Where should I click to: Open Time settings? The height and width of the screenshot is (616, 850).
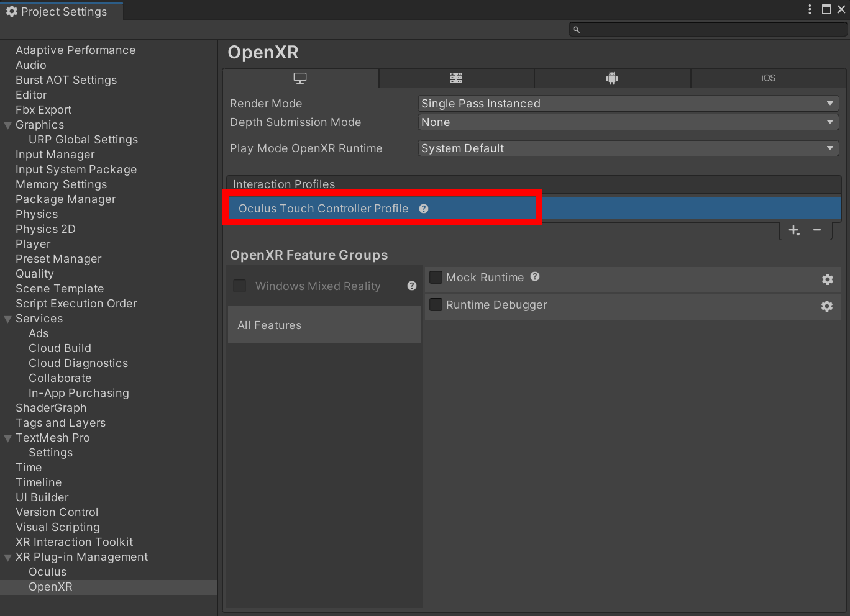point(29,468)
